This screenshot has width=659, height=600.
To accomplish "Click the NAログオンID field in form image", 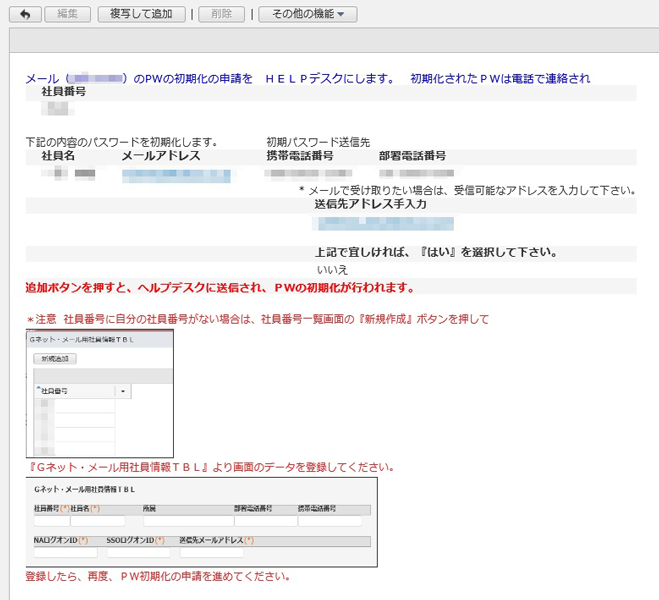I will (65, 552).
